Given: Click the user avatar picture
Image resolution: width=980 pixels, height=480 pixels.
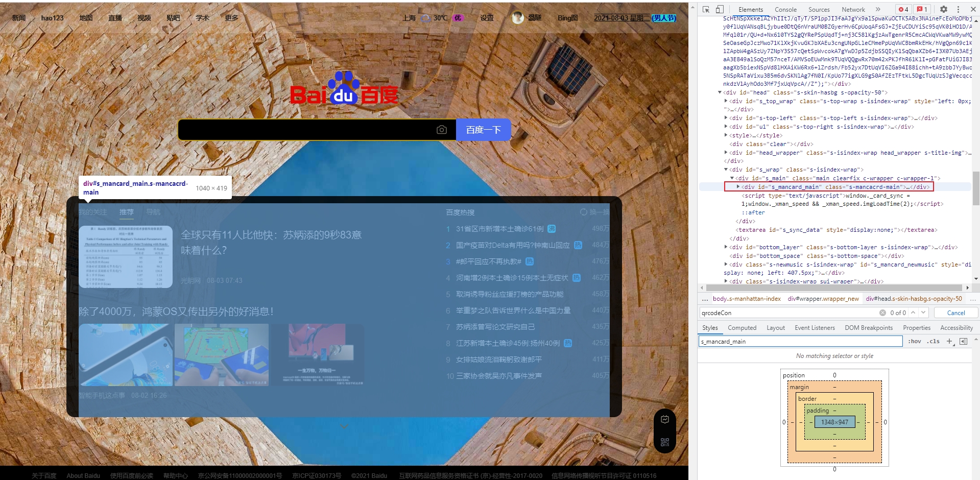Looking at the screenshot, I should [518, 17].
